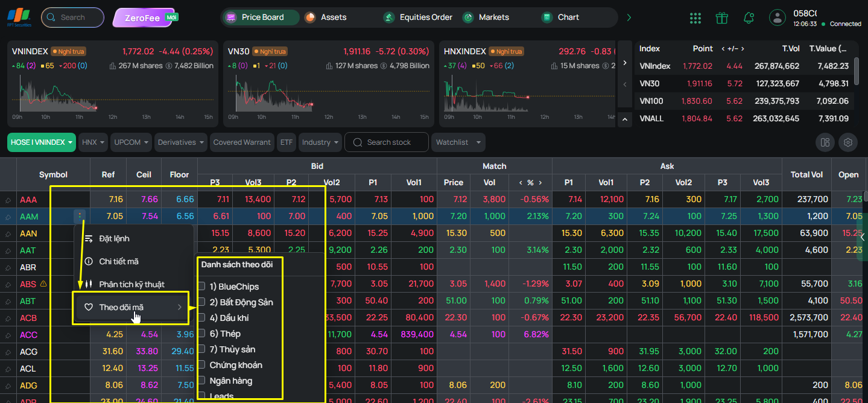Click the three-dot menu on AAM row

point(80,216)
